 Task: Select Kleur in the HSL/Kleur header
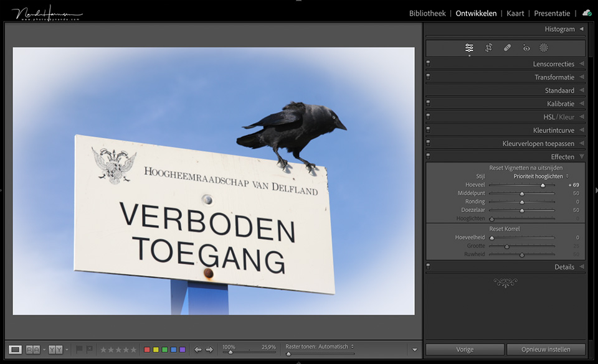(566, 117)
